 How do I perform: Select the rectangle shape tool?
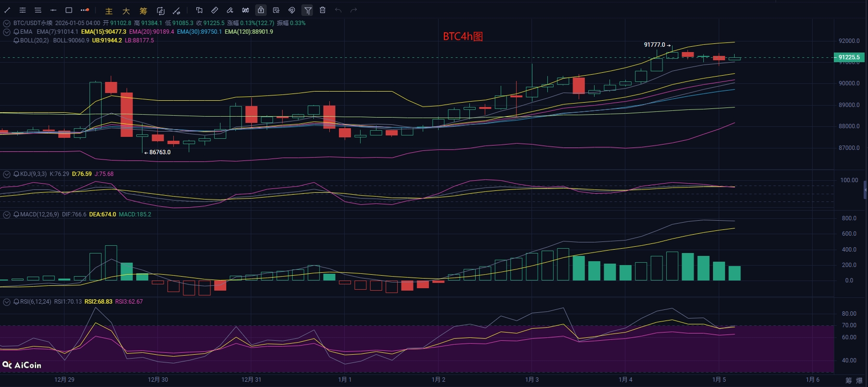point(69,10)
